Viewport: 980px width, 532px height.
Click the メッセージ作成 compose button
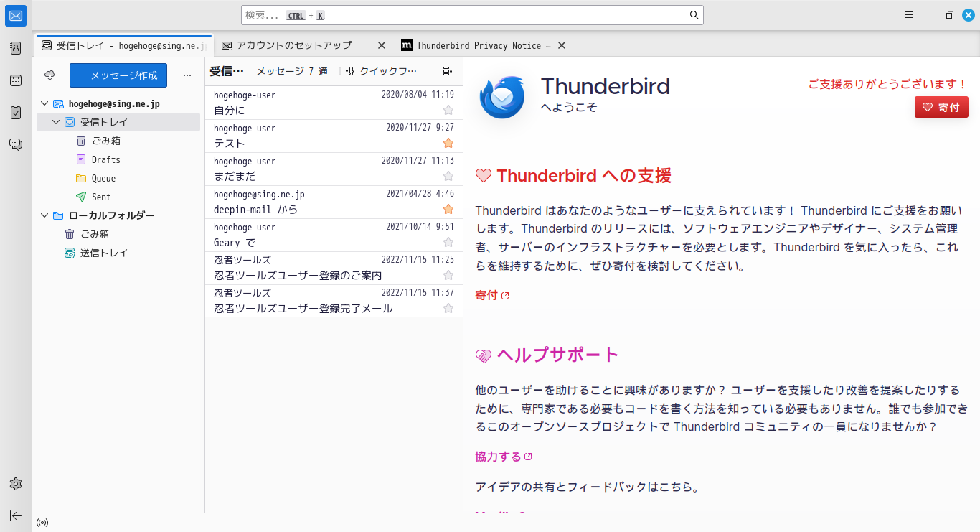pyautogui.click(x=118, y=75)
